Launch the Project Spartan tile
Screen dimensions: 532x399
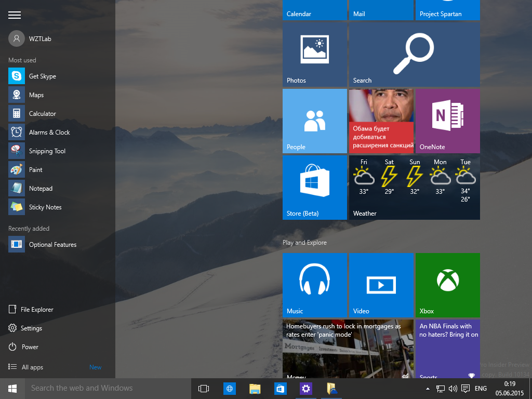tap(448, 10)
